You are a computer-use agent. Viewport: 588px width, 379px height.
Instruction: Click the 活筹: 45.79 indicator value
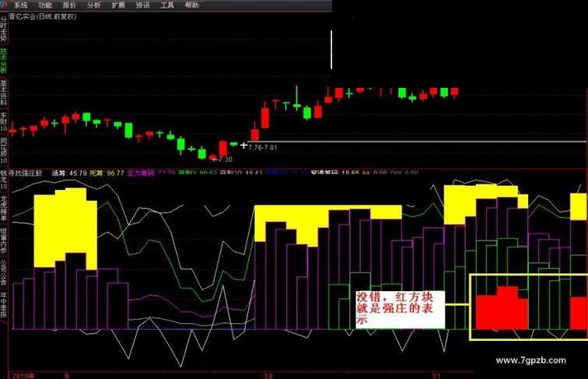click(x=69, y=174)
